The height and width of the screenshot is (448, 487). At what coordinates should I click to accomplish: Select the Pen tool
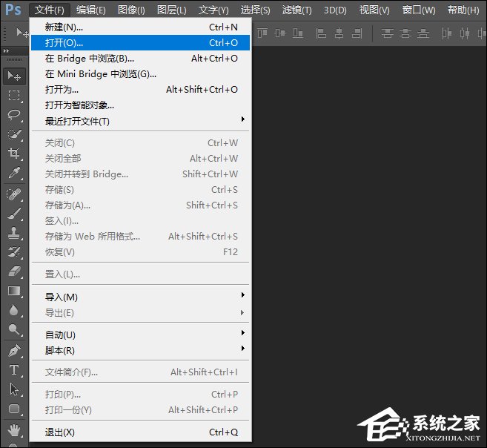14,350
